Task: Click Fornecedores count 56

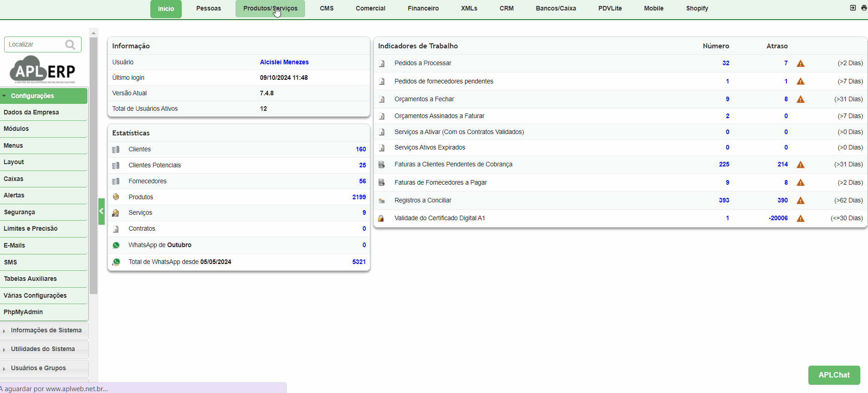Action: coord(363,181)
